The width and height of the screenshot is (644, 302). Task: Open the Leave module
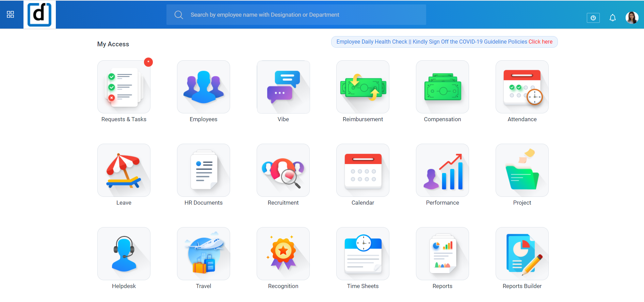(x=124, y=171)
